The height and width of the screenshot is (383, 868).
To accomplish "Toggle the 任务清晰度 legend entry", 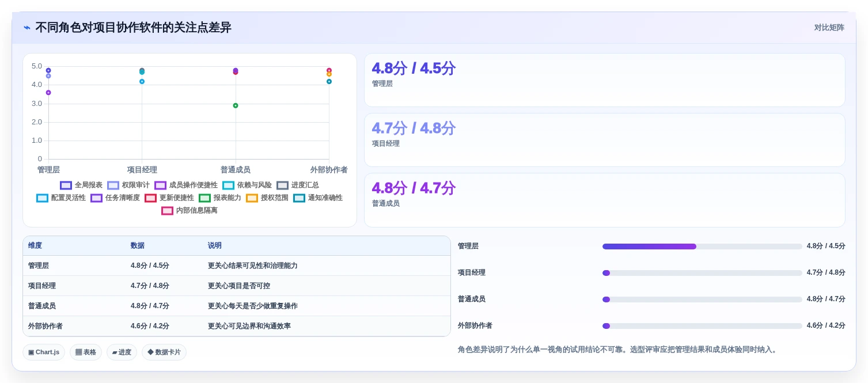I will point(115,198).
